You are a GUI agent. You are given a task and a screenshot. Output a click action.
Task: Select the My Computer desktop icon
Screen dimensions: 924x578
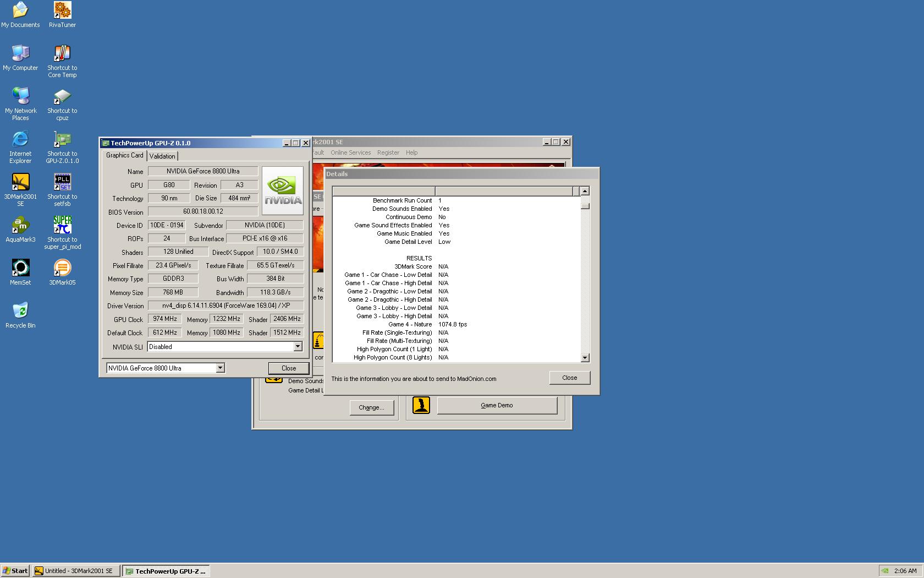tap(20, 58)
